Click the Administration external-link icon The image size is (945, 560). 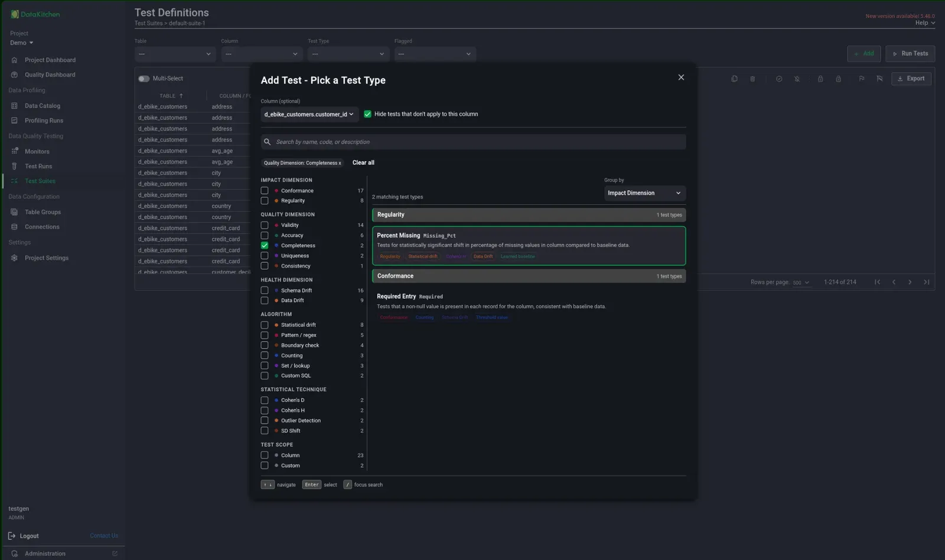[x=115, y=554]
